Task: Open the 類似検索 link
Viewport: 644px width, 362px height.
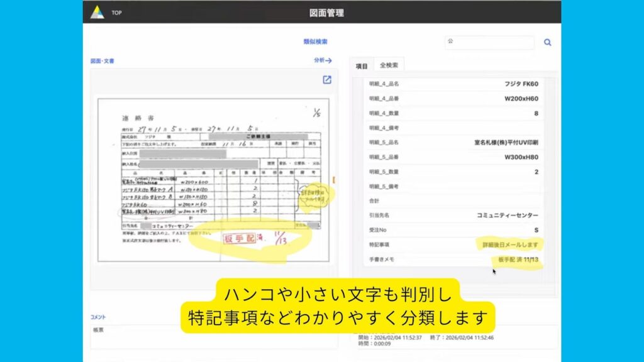Action: click(x=315, y=42)
